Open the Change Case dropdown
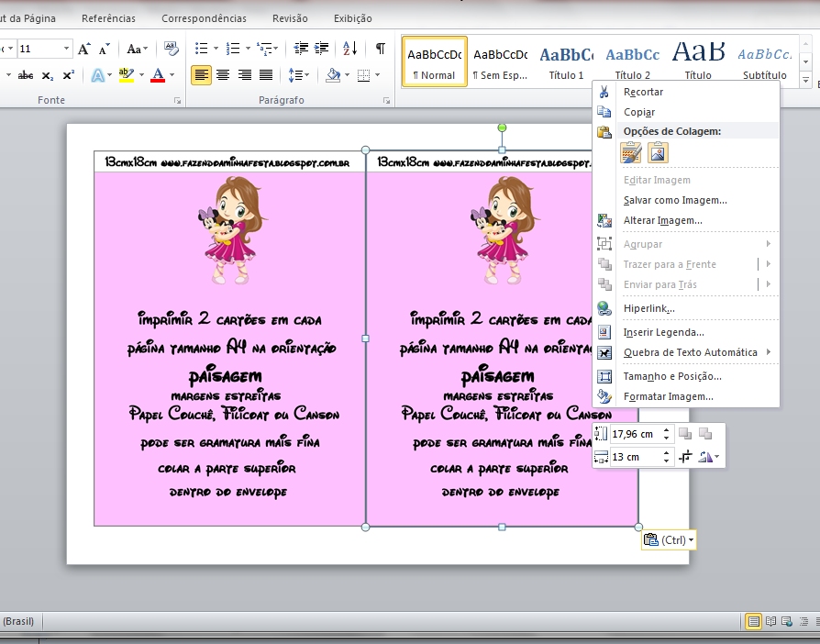This screenshot has width=820, height=644. pyautogui.click(x=137, y=50)
